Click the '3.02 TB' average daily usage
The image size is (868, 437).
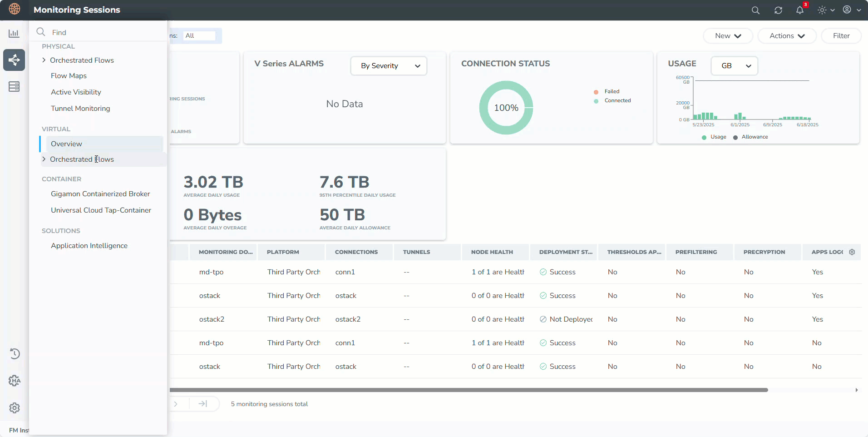[x=213, y=182]
